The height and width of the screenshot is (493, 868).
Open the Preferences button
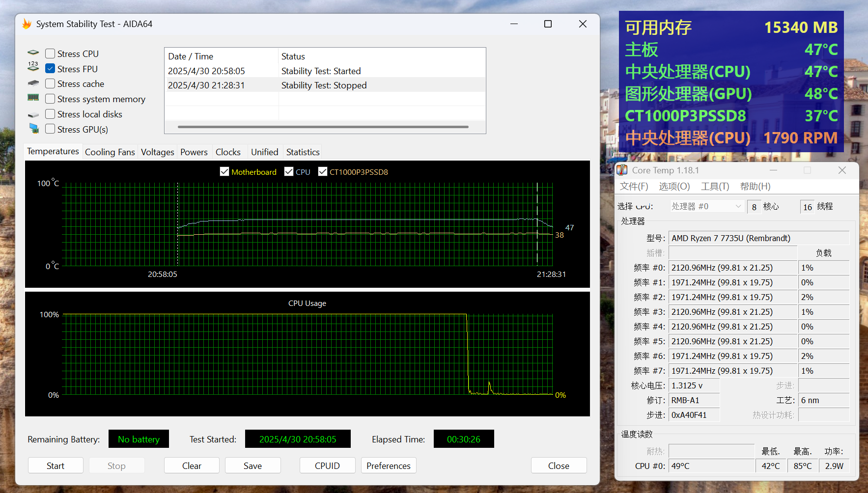[389, 466]
